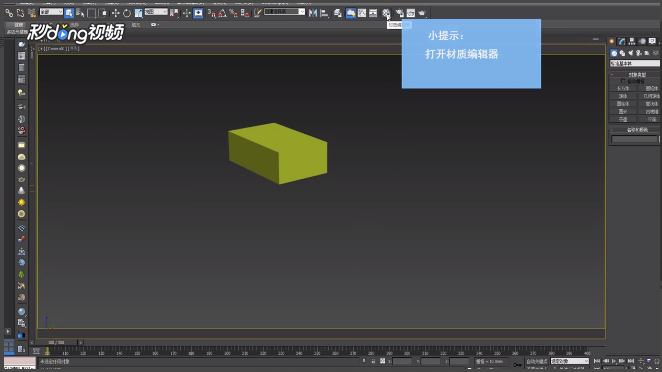Select the Lights category icon
Image resolution: width=662 pixels, height=372 pixels.
[631, 53]
